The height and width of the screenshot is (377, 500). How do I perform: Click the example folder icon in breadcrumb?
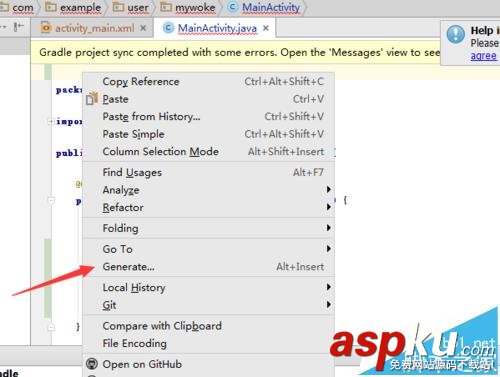coord(51,7)
